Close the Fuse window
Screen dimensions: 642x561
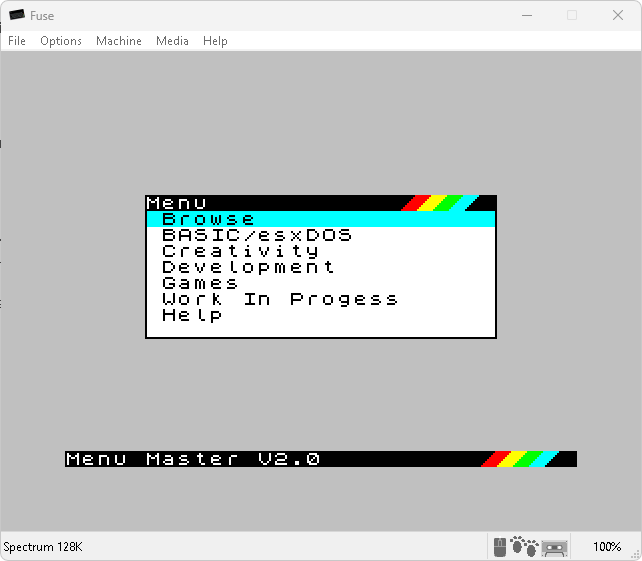(x=618, y=16)
